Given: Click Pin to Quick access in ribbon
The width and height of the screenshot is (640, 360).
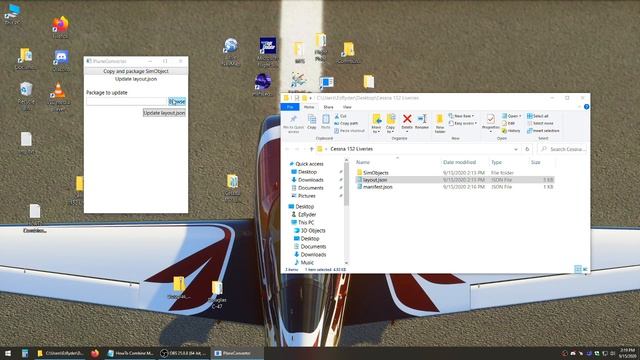Looking at the screenshot, I should click(x=293, y=123).
